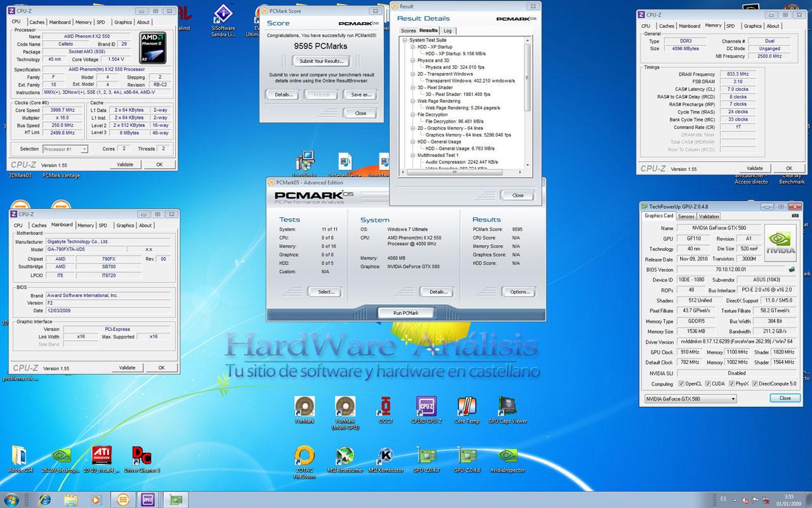Open Windows Explorer from the taskbar
Image resolution: width=812 pixels, height=508 pixels.
tap(70, 499)
